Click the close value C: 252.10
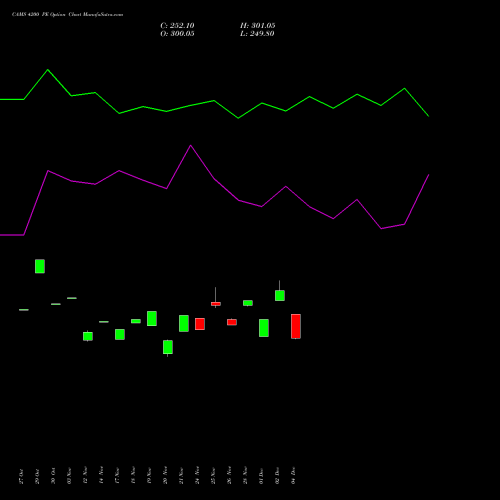Screen dimensions: 500x500 click(x=177, y=26)
